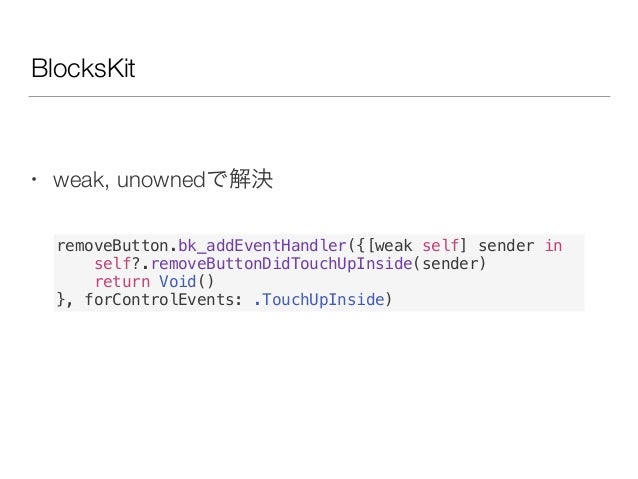Click the pink self keyword in brackets
The image size is (638, 479).
coord(441,246)
